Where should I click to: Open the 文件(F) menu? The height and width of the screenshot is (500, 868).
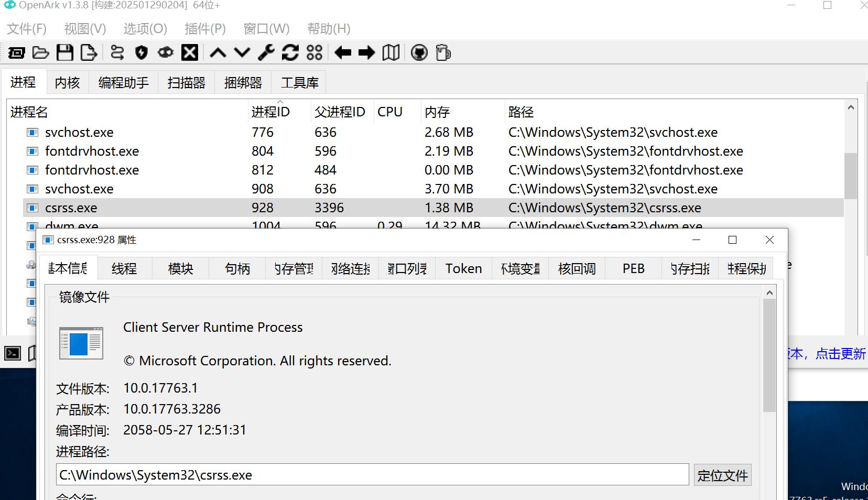point(27,29)
